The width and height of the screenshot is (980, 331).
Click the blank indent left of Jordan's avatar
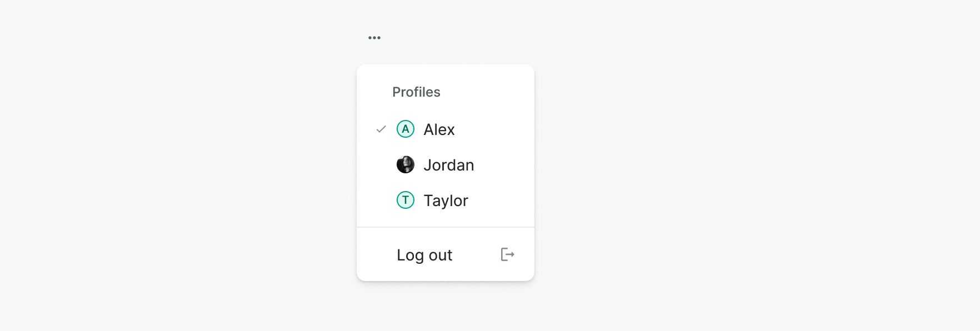381,165
